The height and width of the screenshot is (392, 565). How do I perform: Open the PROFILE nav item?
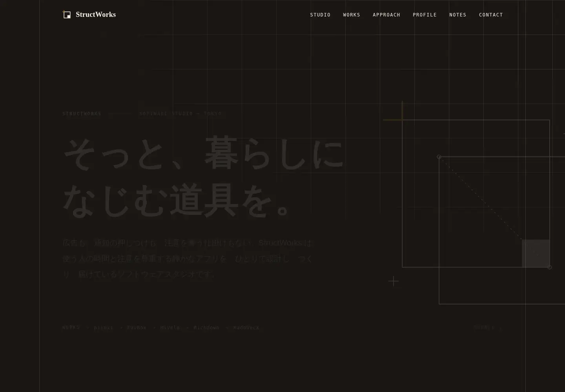pos(425,15)
